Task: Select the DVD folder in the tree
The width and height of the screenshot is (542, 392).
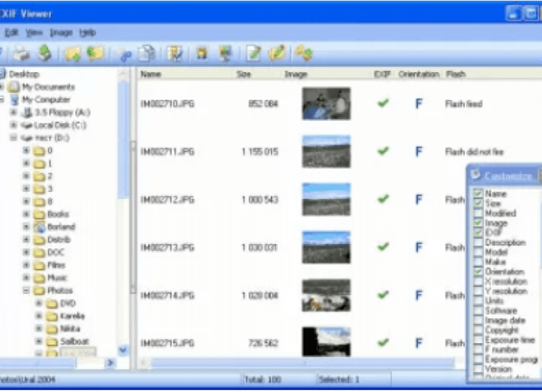Action: (67, 303)
